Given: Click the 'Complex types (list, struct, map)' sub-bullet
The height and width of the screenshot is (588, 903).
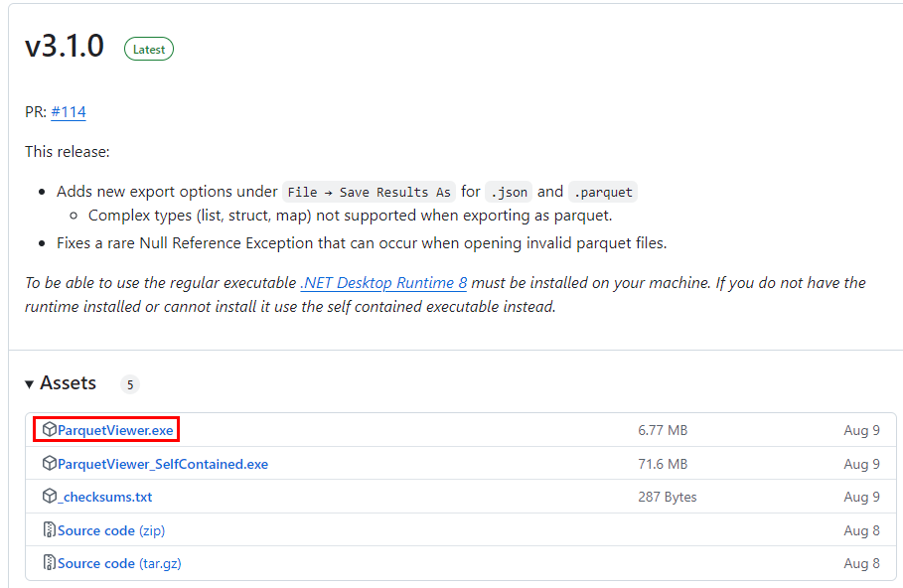Looking at the screenshot, I should pyautogui.click(x=350, y=216).
